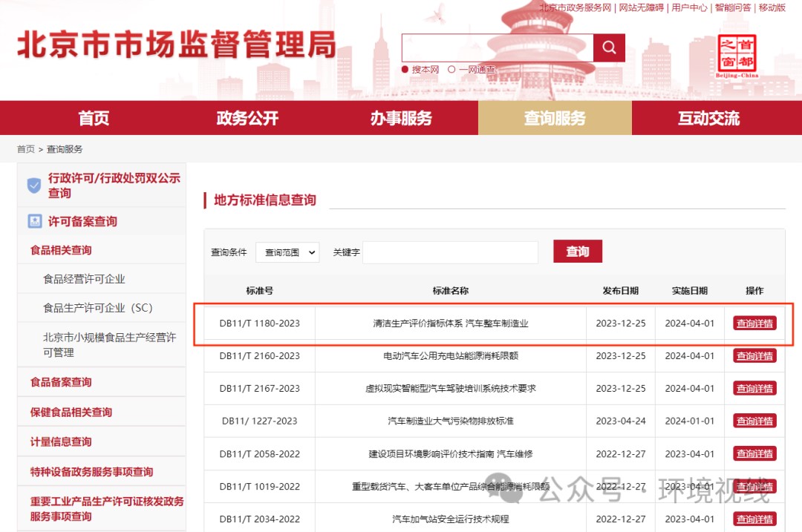Click the magnifier search icon button
The width and height of the screenshot is (802, 532).
point(609,47)
